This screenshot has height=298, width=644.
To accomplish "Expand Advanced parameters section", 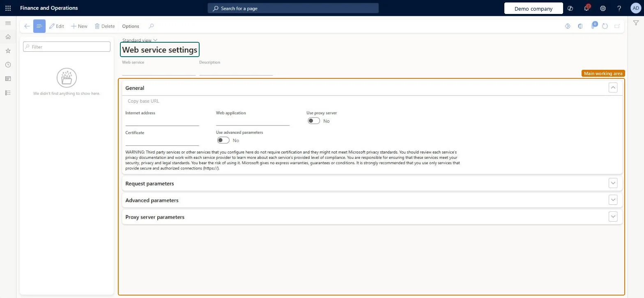I will click(x=613, y=200).
